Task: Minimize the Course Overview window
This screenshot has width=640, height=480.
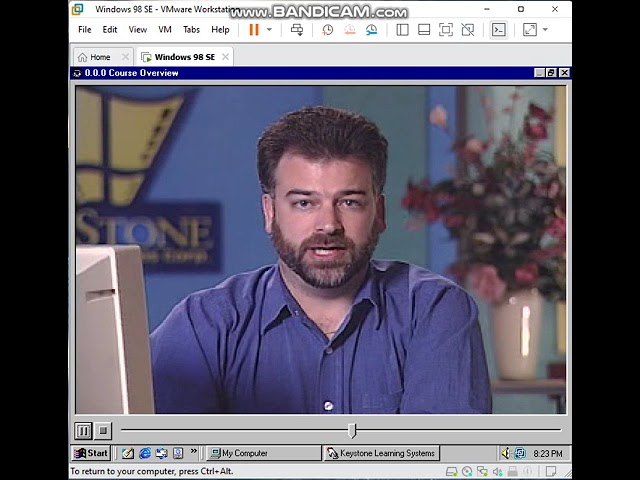Action: click(540, 73)
